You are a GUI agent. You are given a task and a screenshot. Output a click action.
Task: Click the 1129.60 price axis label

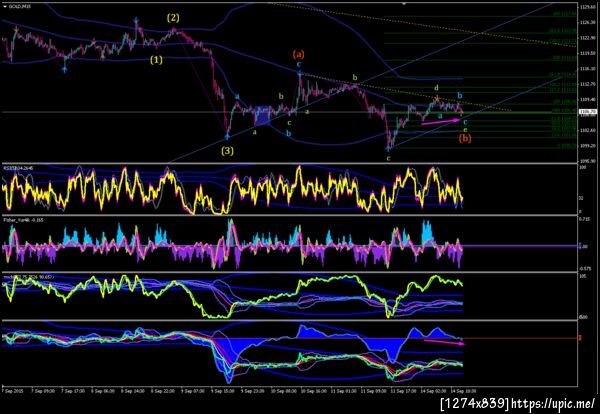[x=588, y=7]
